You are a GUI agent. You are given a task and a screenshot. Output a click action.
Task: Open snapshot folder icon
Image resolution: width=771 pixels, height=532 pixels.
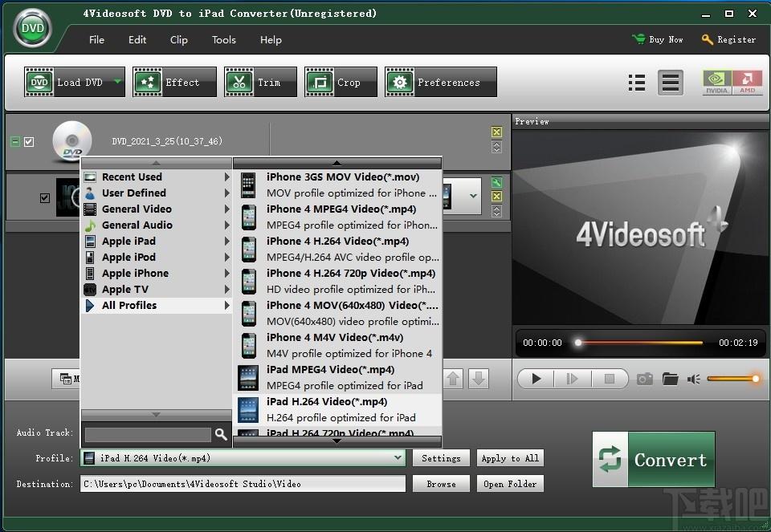[x=670, y=379]
